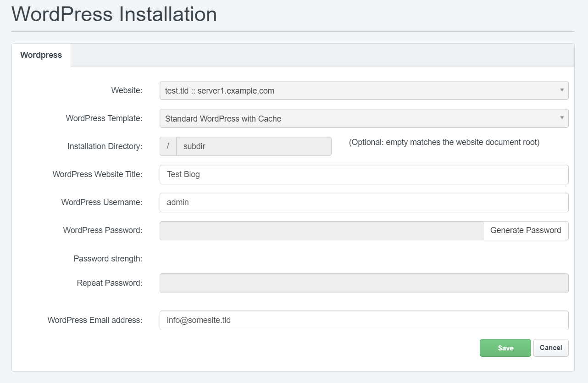Screen dimensions: 588x383
Task: Click the Password strength label
Action: coord(108,259)
